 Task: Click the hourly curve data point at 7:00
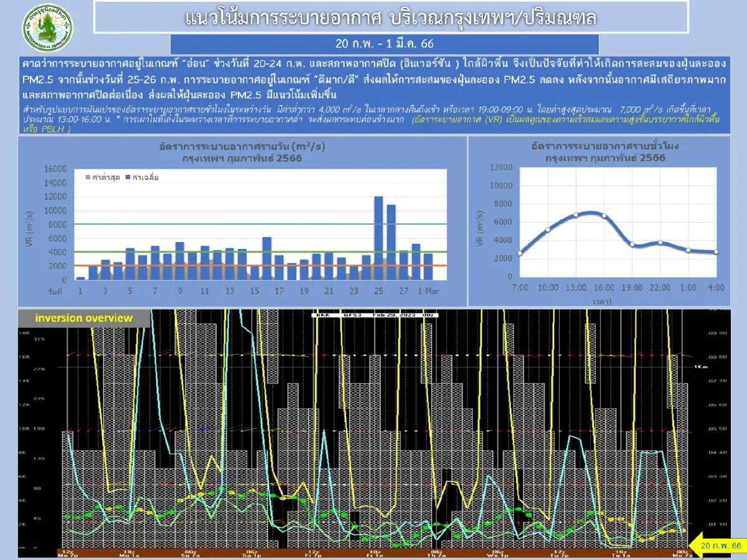pos(520,253)
